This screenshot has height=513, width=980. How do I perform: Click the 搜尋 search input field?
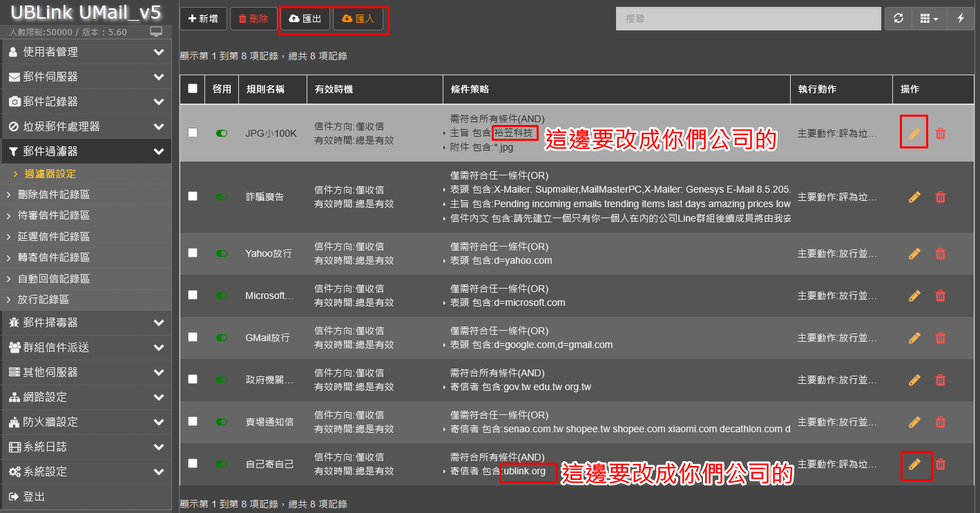coord(748,19)
